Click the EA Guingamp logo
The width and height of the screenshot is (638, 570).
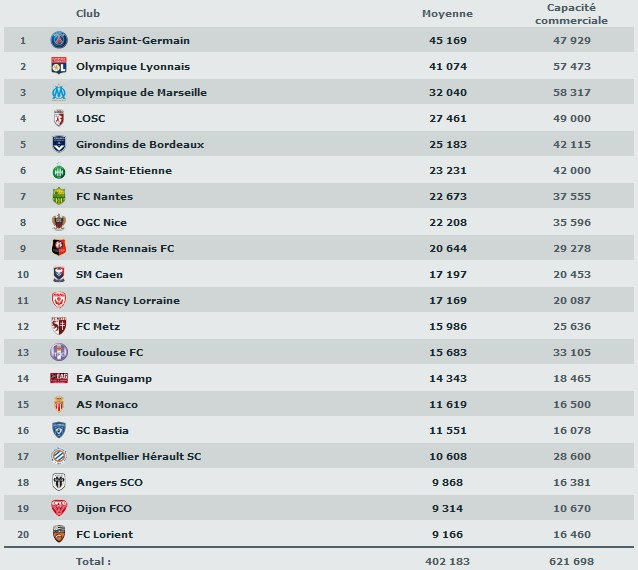pyautogui.click(x=58, y=379)
